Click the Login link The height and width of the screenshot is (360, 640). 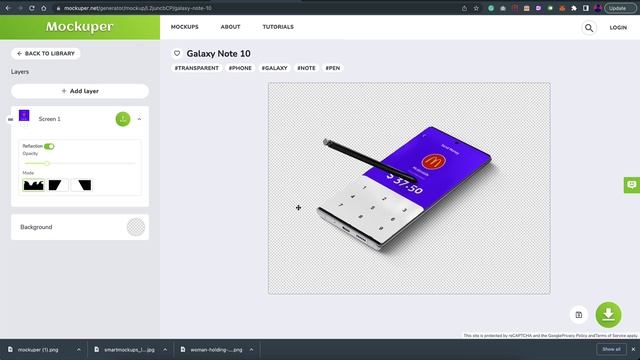618,28
